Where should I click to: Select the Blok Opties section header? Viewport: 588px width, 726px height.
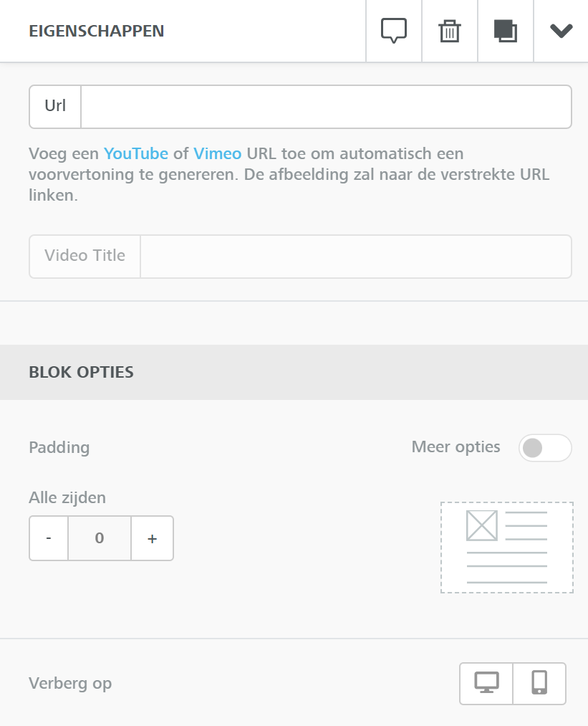coord(81,372)
